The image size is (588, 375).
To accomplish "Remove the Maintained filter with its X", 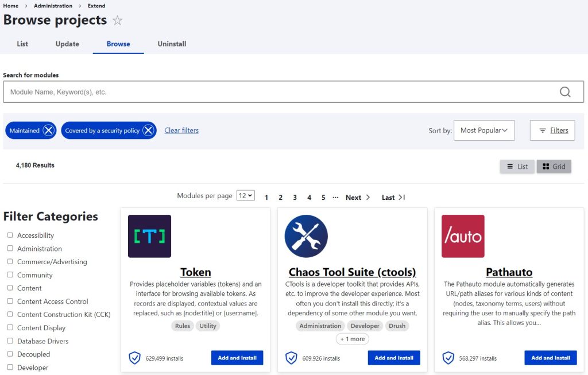I will point(49,130).
